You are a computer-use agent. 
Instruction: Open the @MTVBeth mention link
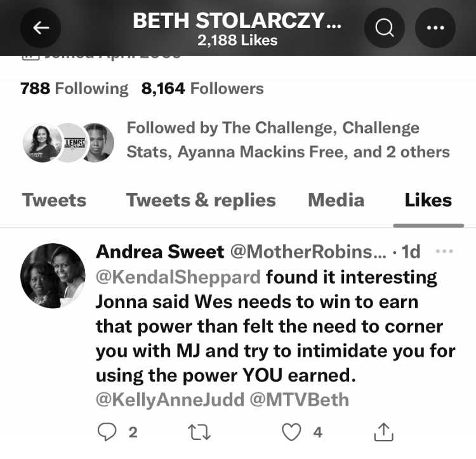300,399
